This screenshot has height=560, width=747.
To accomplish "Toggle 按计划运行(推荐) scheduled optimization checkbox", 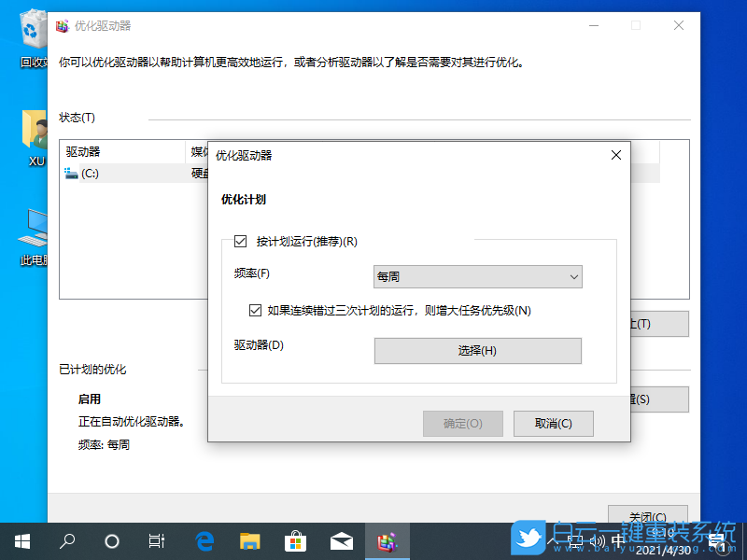I will 240,241.
